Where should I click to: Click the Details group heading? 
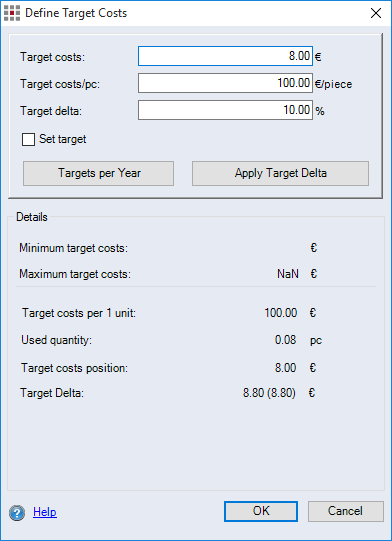tap(32, 217)
